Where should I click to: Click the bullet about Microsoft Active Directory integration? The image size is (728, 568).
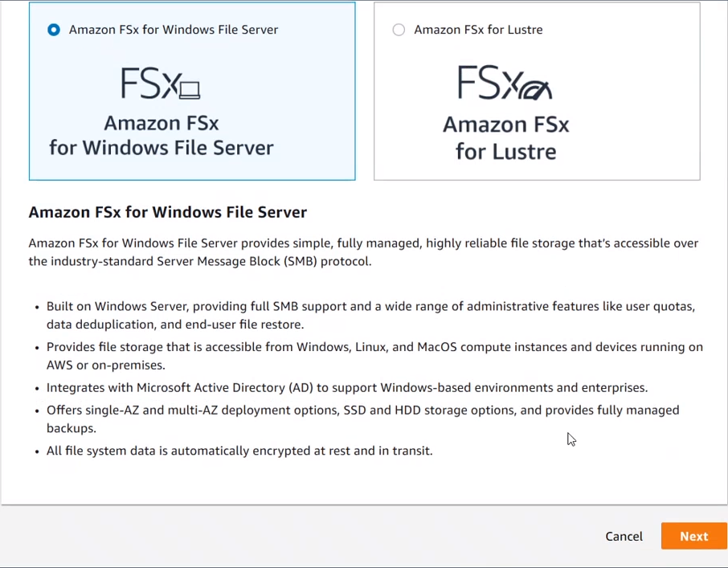[x=346, y=387]
